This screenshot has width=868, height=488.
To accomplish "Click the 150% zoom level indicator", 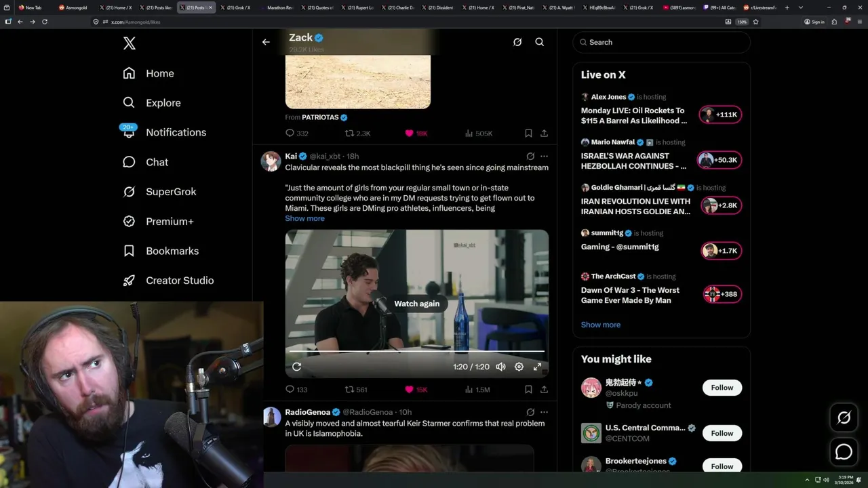I will click(x=742, y=22).
